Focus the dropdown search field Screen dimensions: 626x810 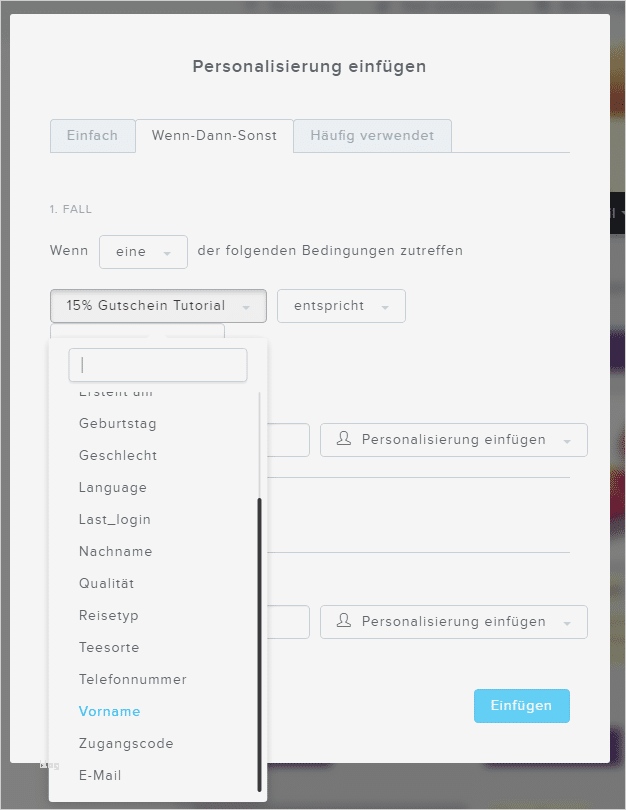point(158,365)
